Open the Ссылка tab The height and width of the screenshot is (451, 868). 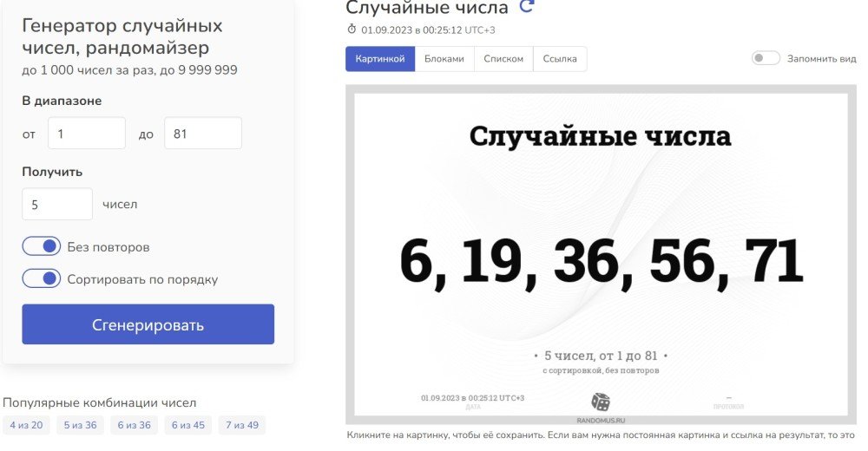click(x=560, y=59)
